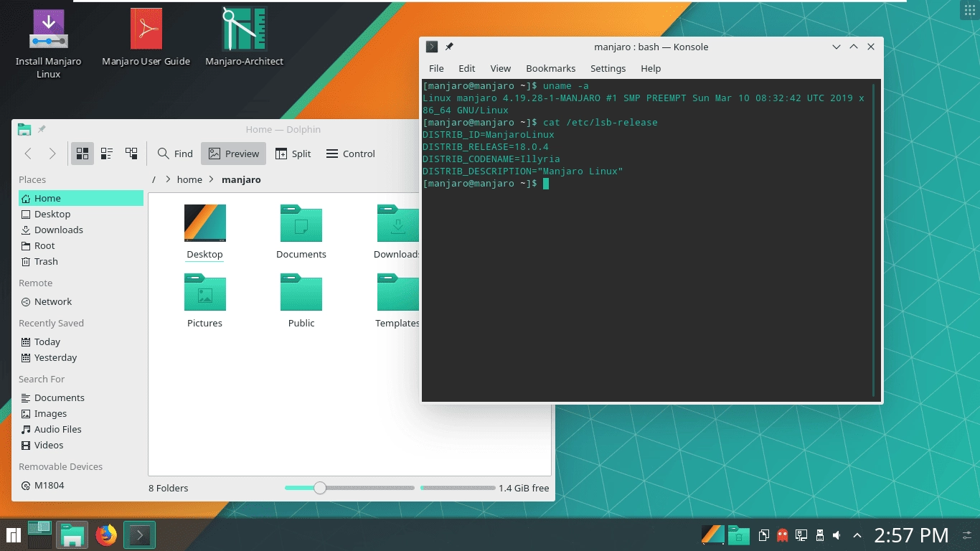Select the Documents folder icon
980x551 pixels.
tap(301, 223)
